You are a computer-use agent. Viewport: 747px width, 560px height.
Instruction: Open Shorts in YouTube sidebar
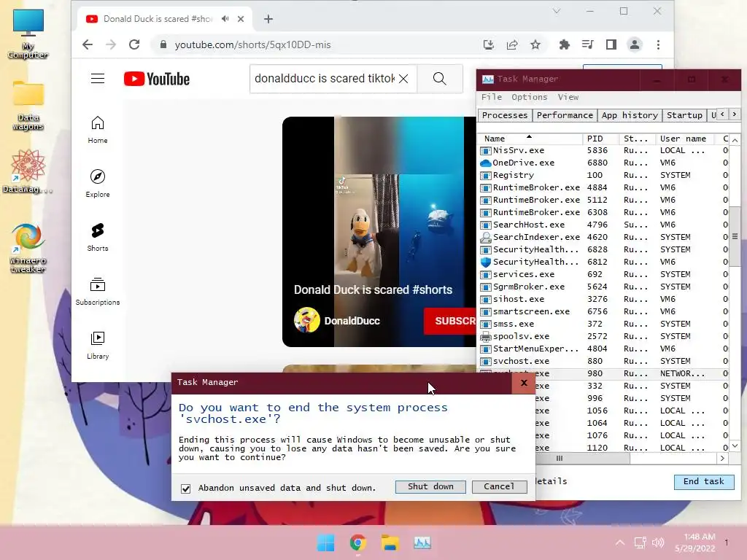(x=98, y=237)
